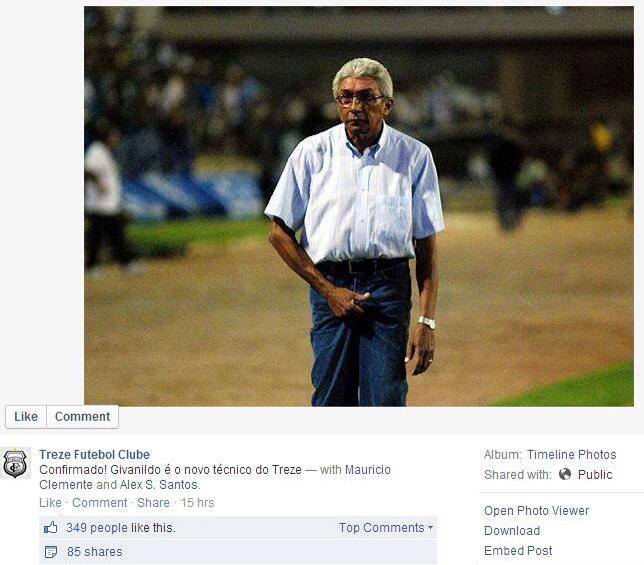Screen dimensions: 644x565
Task: Open the Timeline Photos album
Action: pos(571,455)
